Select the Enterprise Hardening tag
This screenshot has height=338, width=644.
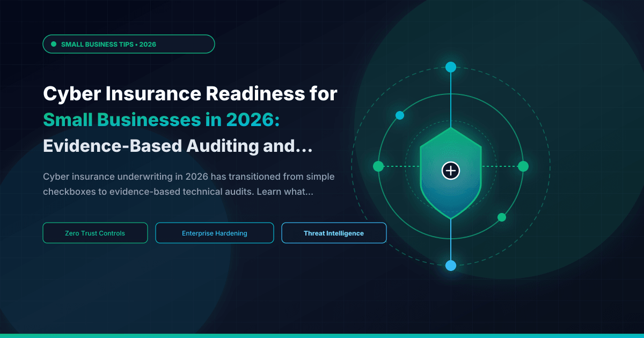pos(215,233)
